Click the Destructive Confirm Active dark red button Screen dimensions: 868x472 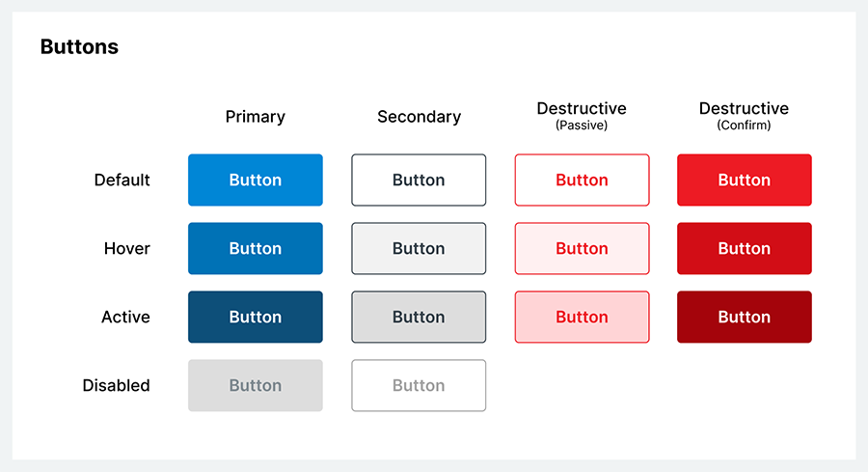[x=745, y=317]
